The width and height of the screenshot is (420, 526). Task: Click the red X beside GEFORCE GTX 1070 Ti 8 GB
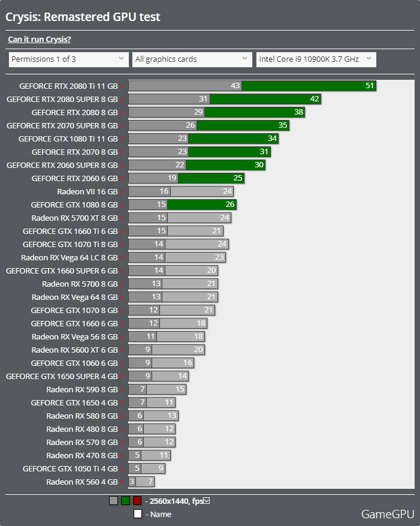[122, 245]
